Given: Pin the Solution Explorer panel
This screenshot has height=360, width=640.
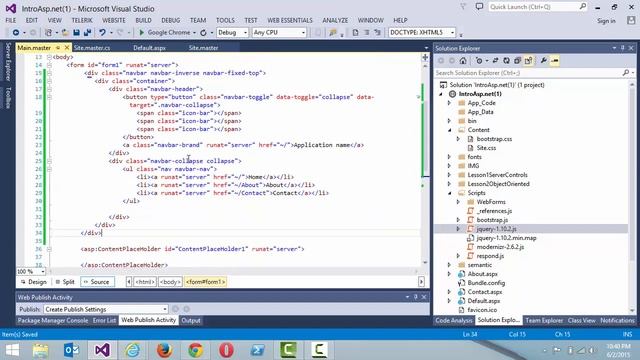Looking at the screenshot, I should [622, 48].
